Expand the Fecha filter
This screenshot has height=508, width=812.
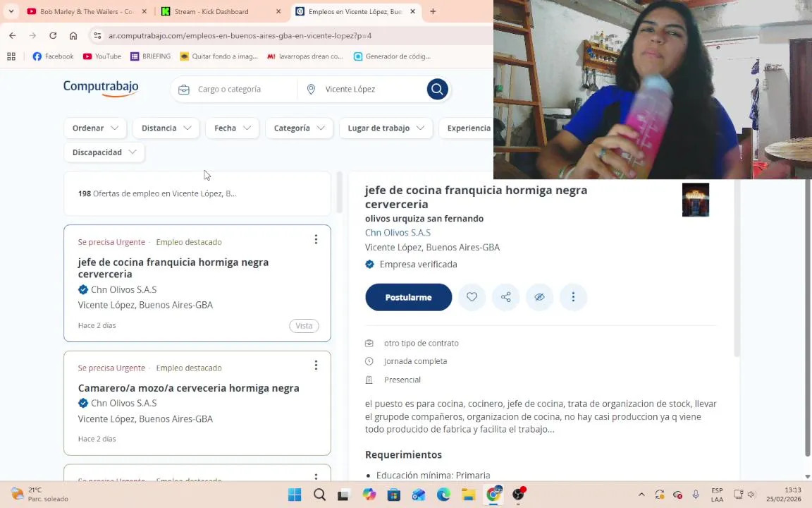(233, 128)
